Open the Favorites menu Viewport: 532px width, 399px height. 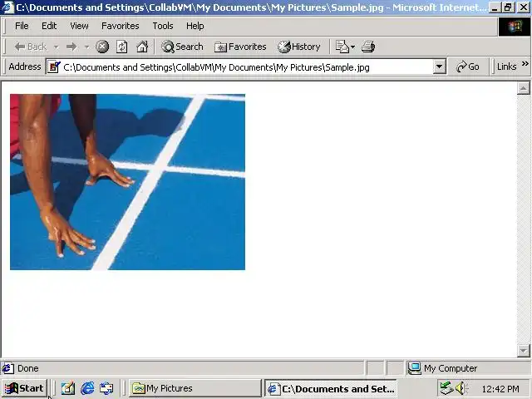point(121,26)
